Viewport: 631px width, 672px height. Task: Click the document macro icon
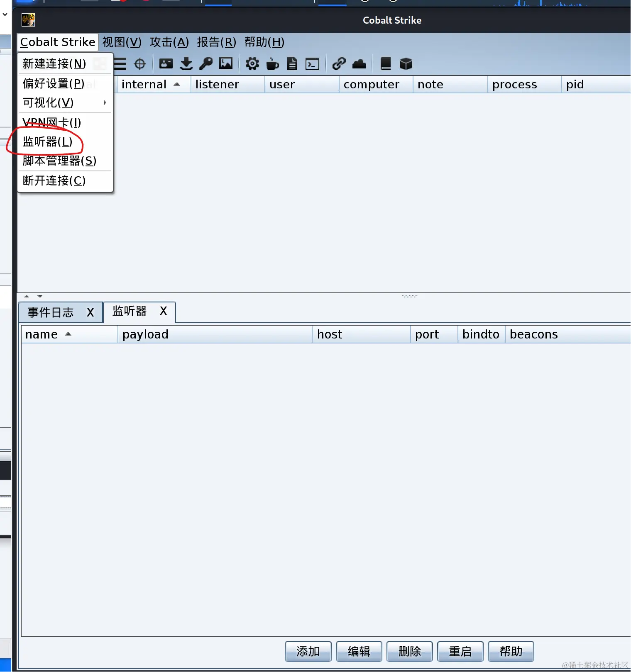pyautogui.click(x=292, y=63)
